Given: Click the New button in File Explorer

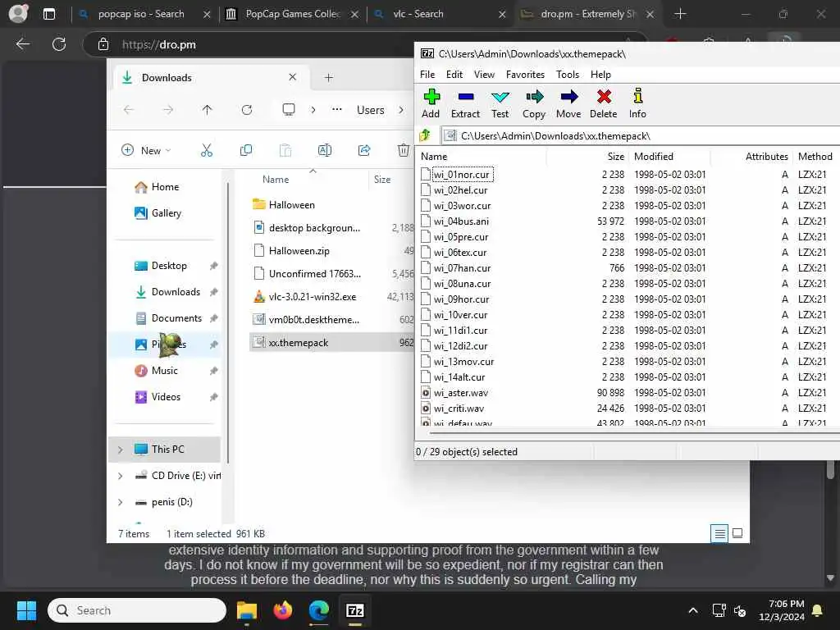Looking at the screenshot, I should point(146,151).
